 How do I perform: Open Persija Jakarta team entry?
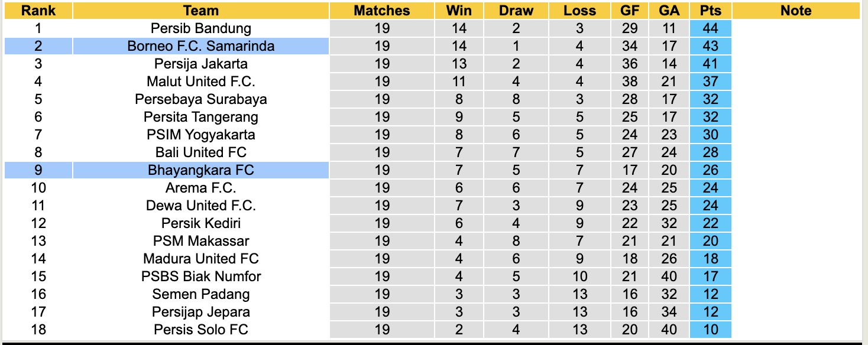coord(201,64)
